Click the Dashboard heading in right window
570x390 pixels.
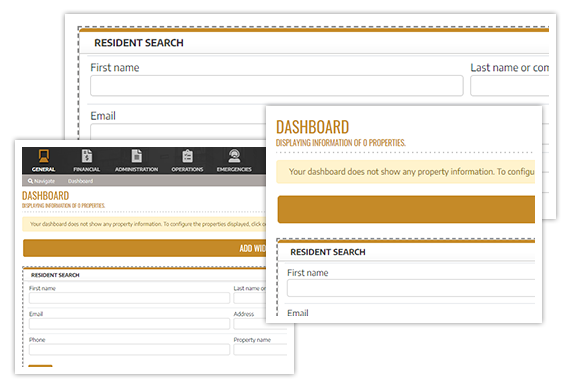click(313, 127)
